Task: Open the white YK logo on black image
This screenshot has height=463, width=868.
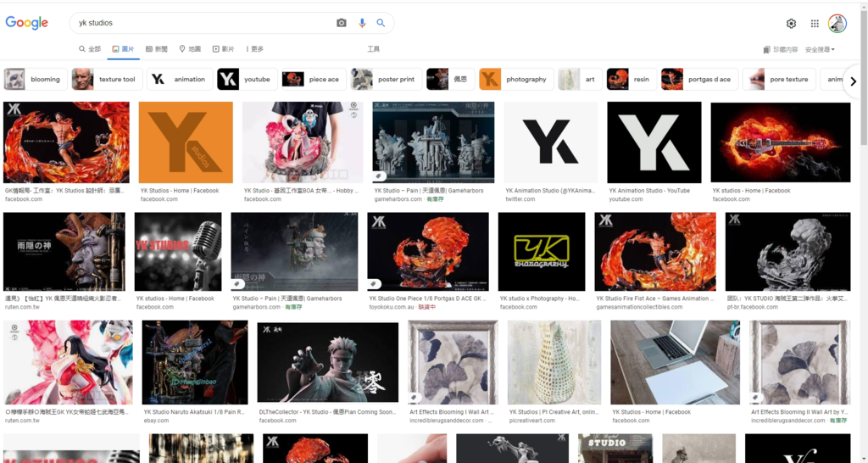Action: 654,142
